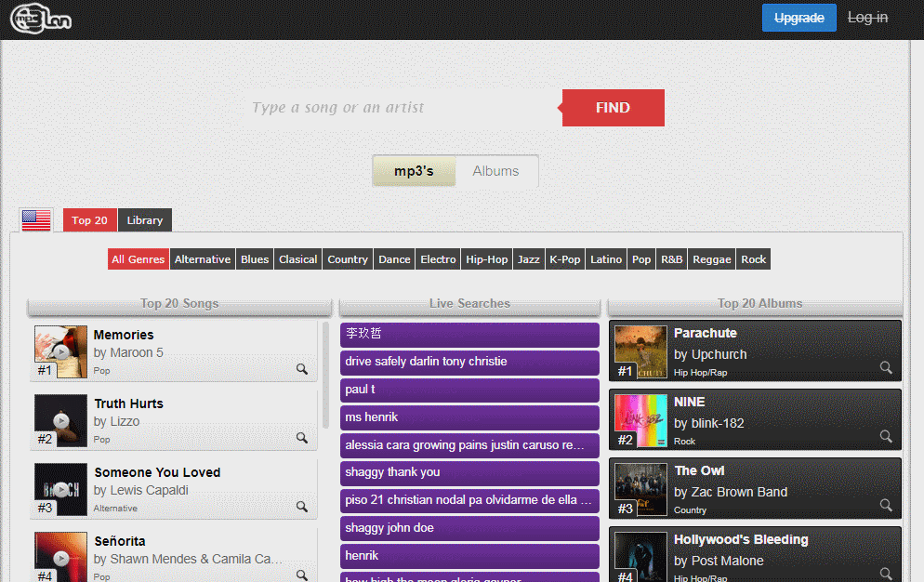This screenshot has width=924, height=582.
Task: Click the Top 20 Songs list scrollbar
Action: pyautogui.click(x=326, y=376)
